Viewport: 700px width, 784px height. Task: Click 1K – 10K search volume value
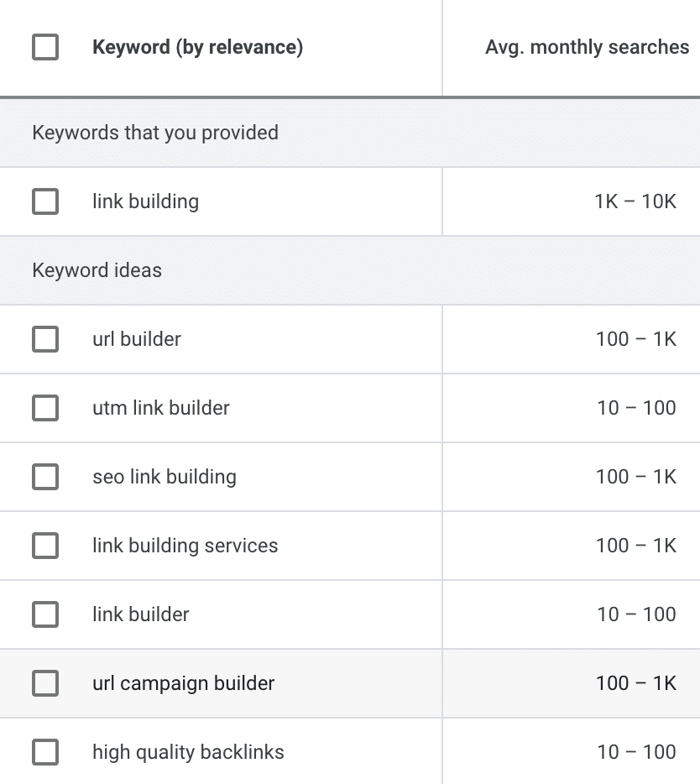635,201
